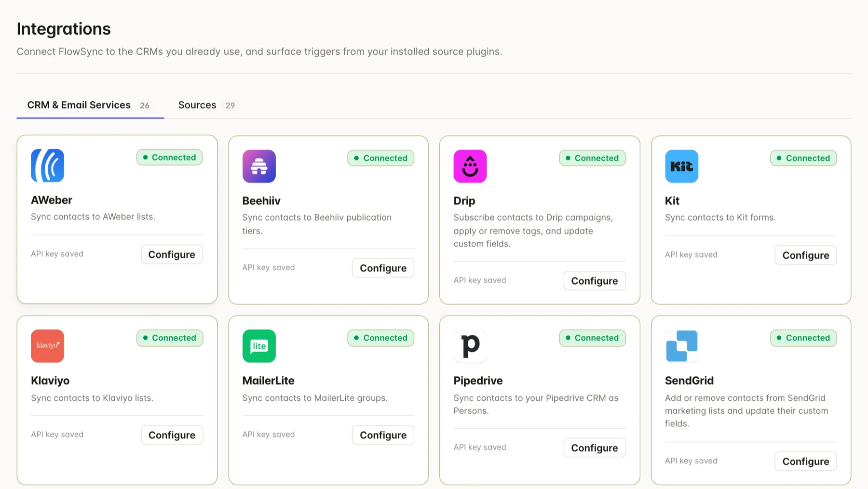Click 'API key saved' on Drip card
Image resolution: width=868 pixels, height=489 pixels.
click(480, 280)
